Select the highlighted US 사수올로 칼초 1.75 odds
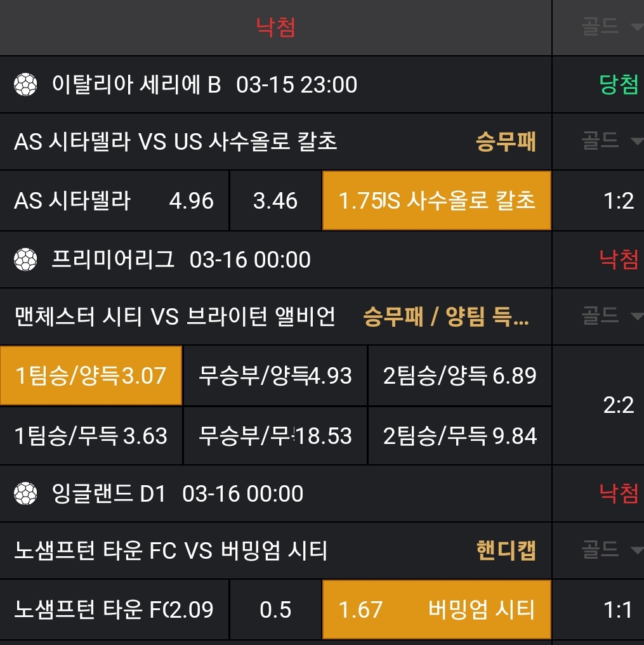 tap(437, 200)
